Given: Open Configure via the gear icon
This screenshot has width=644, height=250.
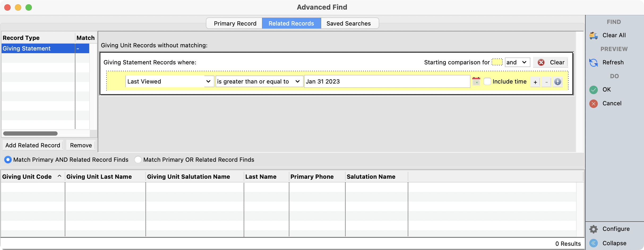Looking at the screenshot, I should point(594,229).
